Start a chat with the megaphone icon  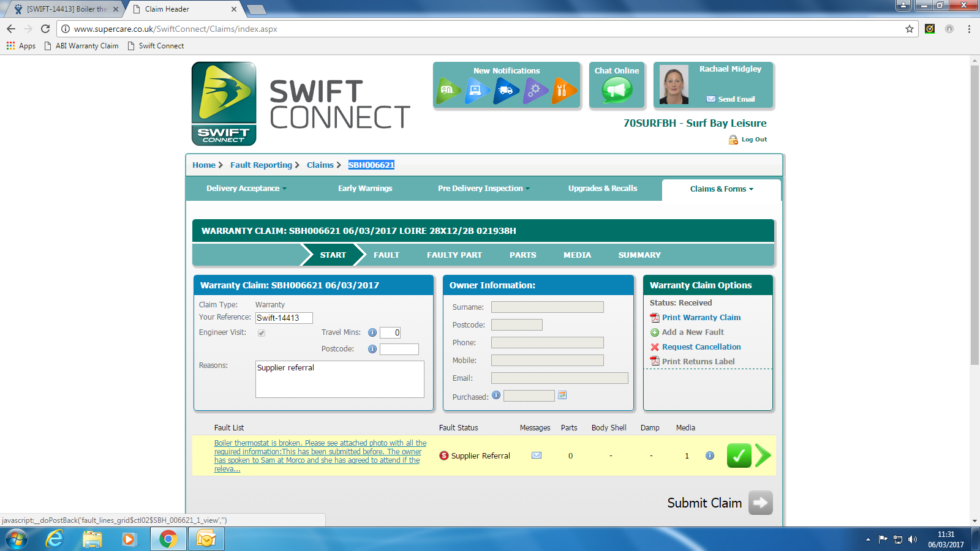pyautogui.click(x=617, y=91)
